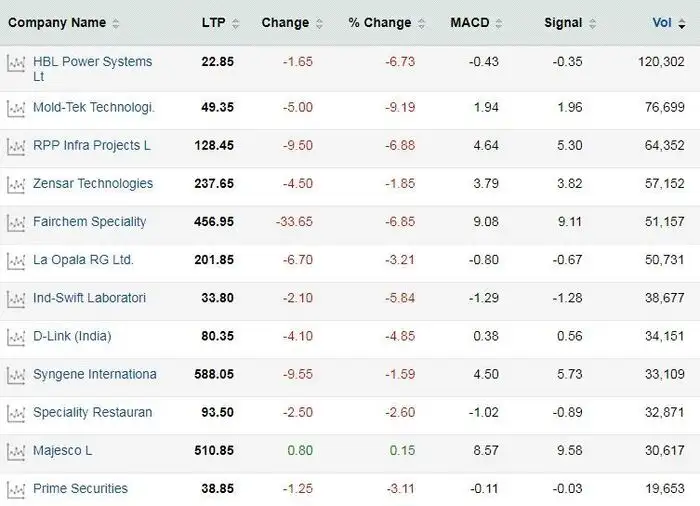Open chart icon for HBL Power Systems

pos(15,62)
